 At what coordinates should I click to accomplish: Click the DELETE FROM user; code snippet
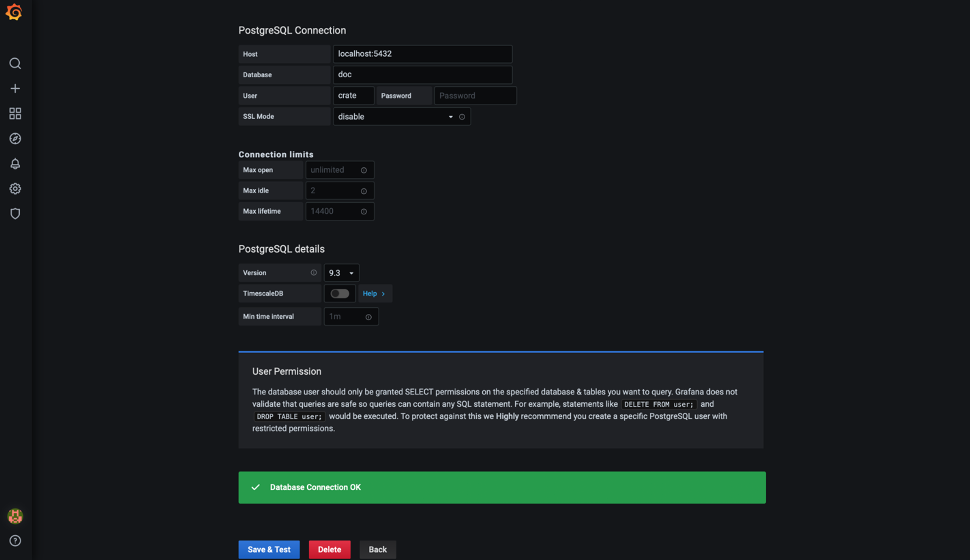tap(659, 404)
